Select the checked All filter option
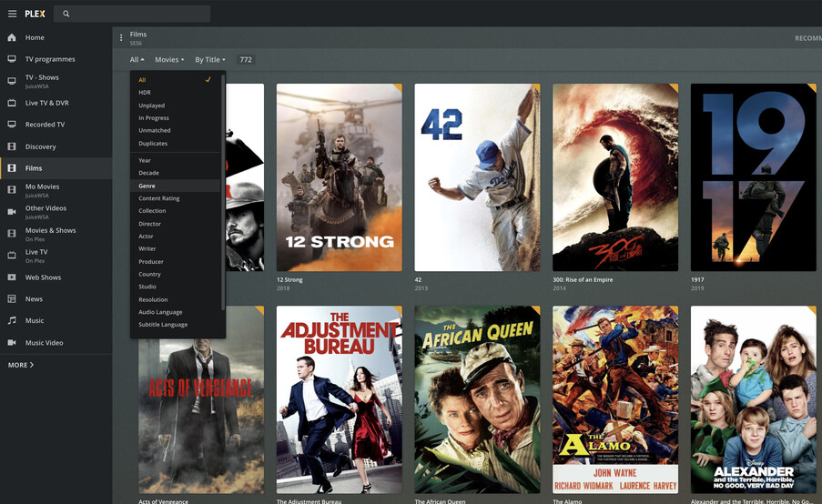This screenshot has height=504, width=822. (x=175, y=80)
